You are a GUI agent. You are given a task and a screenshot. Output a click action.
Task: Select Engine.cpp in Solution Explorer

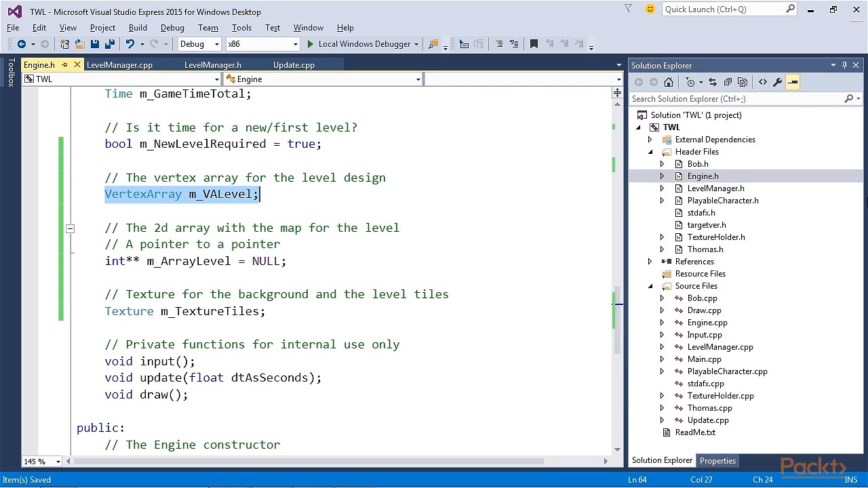707,323
